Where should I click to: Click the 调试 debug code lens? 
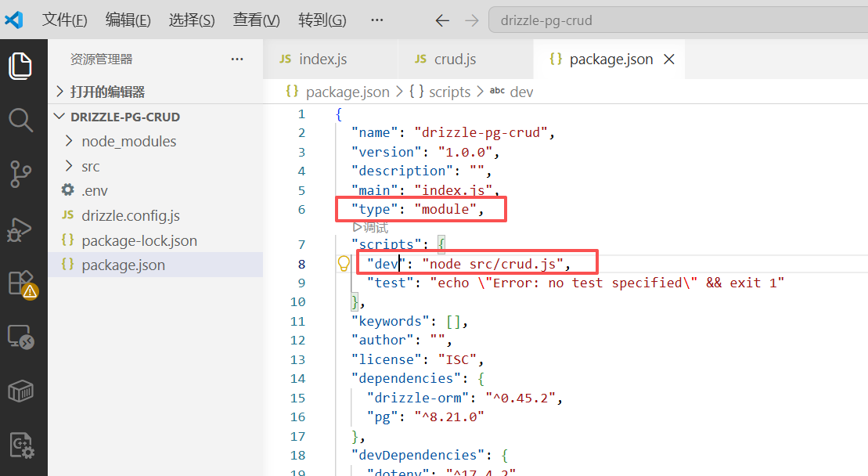[x=370, y=228]
